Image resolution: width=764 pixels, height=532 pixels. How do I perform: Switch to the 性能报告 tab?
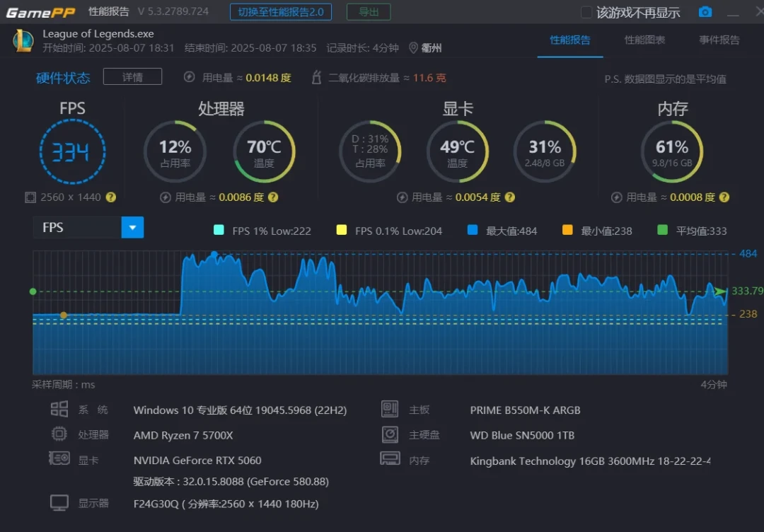[570, 40]
